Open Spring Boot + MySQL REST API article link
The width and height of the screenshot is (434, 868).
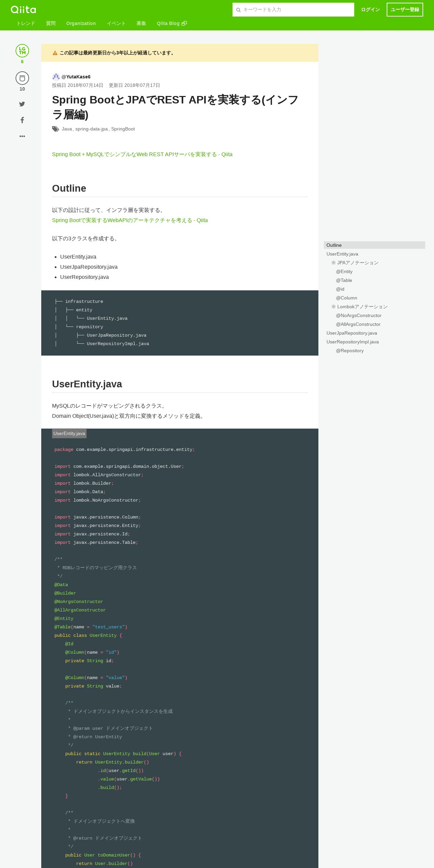point(142,154)
